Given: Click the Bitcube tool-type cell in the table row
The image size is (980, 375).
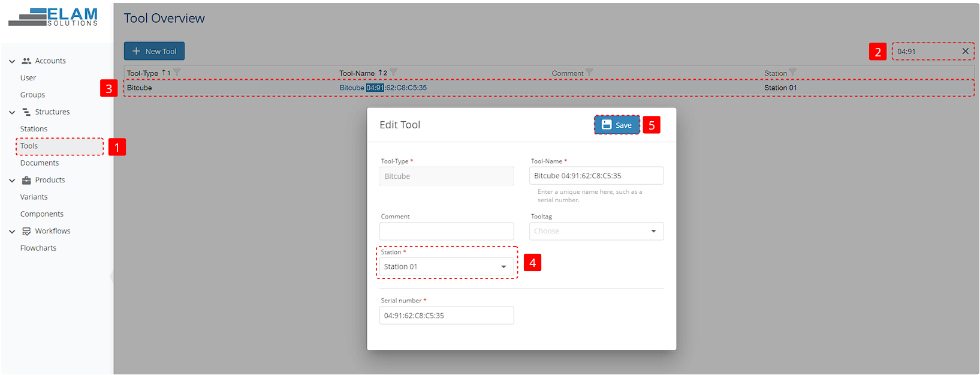Looking at the screenshot, I should (139, 88).
